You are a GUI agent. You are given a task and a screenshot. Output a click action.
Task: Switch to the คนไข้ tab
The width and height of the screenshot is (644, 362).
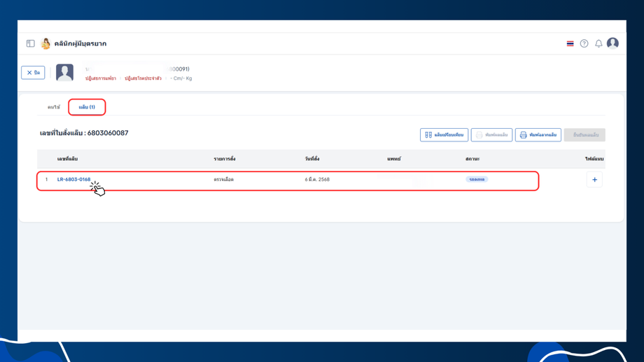(53, 107)
